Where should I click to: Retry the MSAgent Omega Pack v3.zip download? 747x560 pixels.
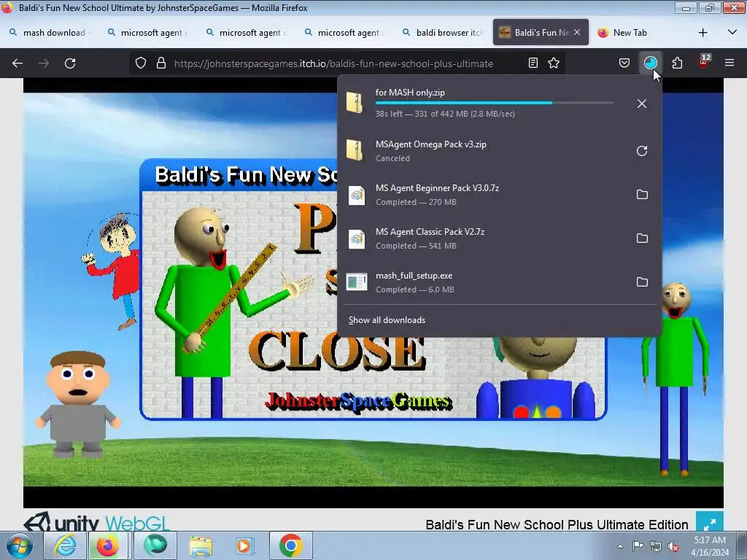pyautogui.click(x=642, y=151)
